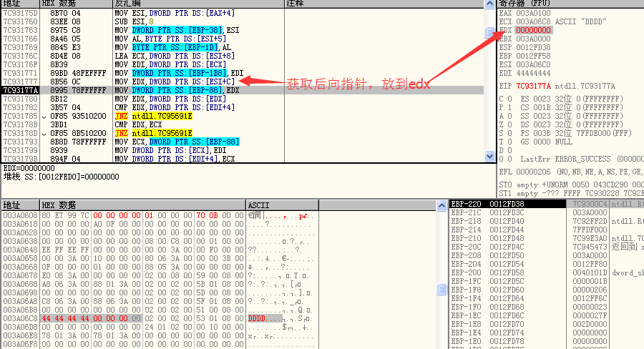Select the ECX register with ASCII "DDDD"
Screen dimensions: 644x349
point(555,21)
